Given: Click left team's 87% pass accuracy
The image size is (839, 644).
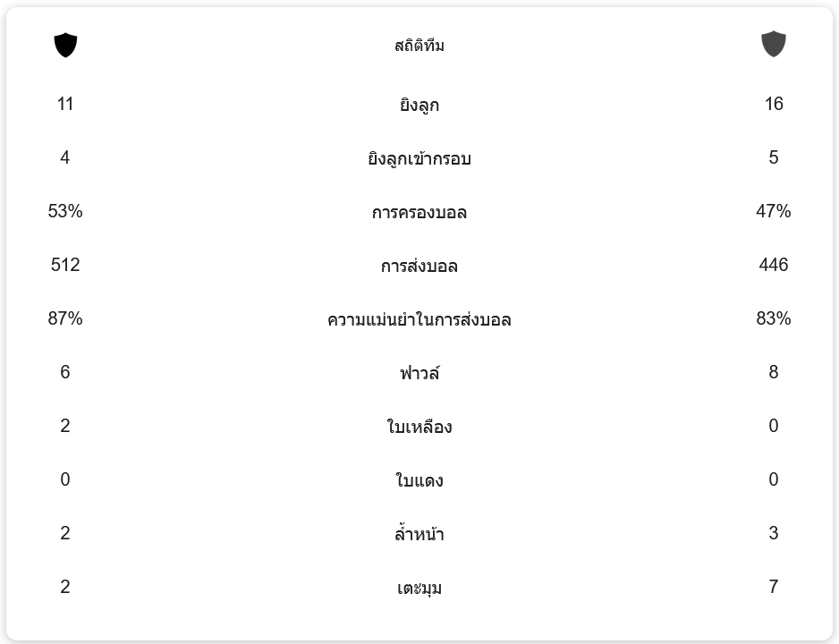Looking at the screenshot, I should coord(65,318).
